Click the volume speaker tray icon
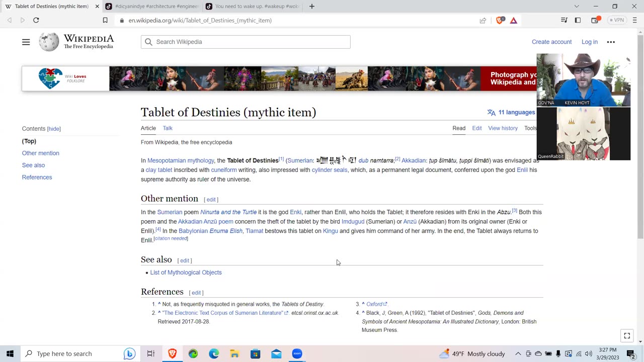Screen dimensions: 644x362 point(588,354)
